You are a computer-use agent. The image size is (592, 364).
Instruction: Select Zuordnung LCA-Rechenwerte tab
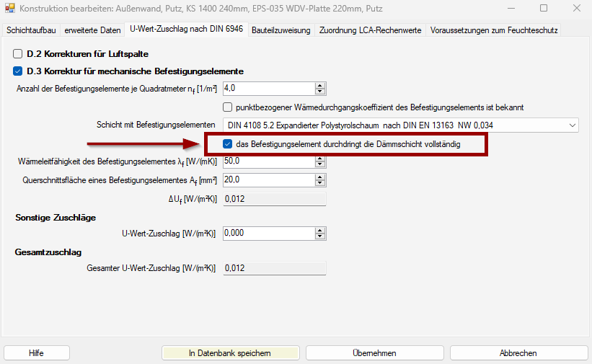[371, 30]
